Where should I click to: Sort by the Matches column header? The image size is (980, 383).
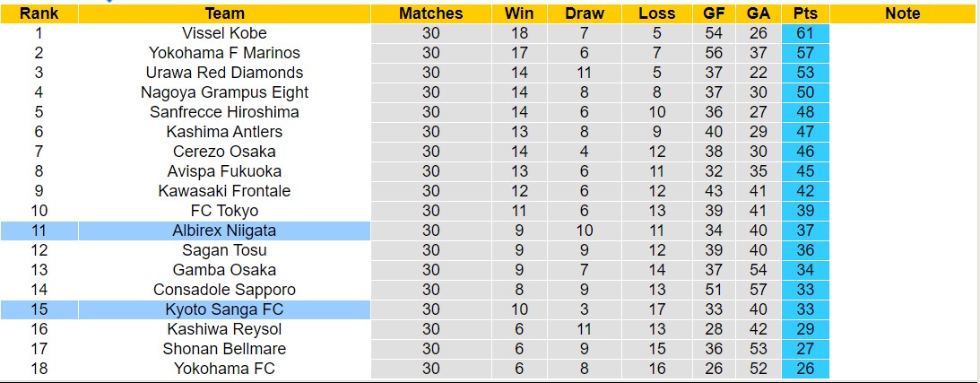[x=430, y=13]
